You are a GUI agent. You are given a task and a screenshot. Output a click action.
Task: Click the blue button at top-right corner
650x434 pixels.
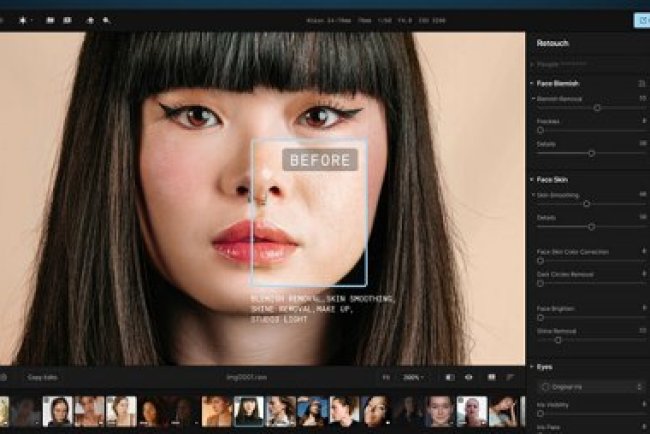point(643,20)
